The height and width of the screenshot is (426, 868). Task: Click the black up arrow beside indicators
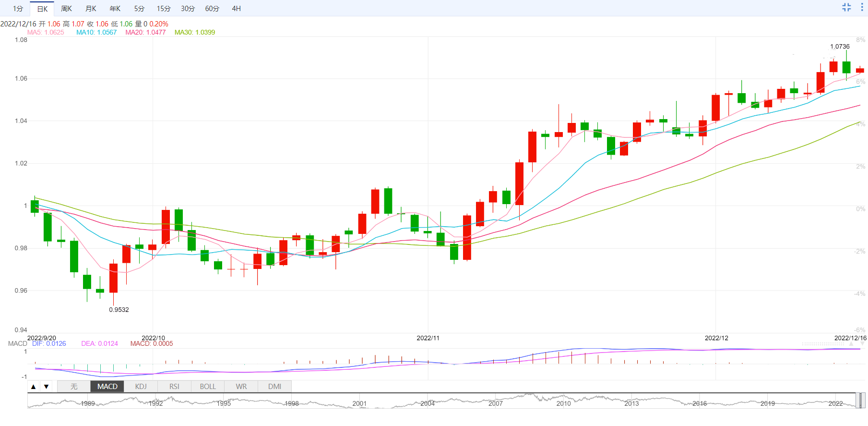[34, 387]
